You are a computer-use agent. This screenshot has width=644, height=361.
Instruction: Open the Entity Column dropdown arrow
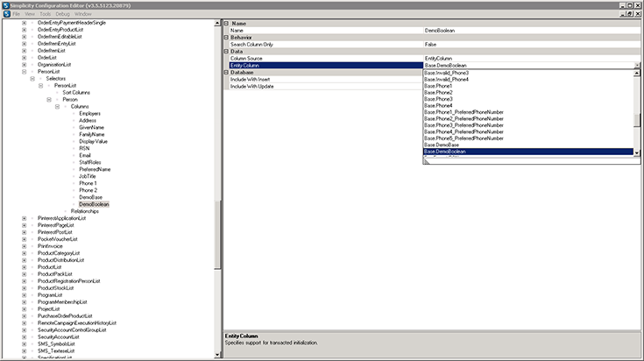tap(637, 66)
